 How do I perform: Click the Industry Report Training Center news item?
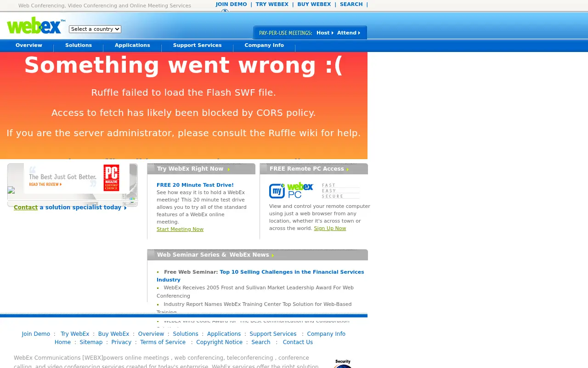254,308
